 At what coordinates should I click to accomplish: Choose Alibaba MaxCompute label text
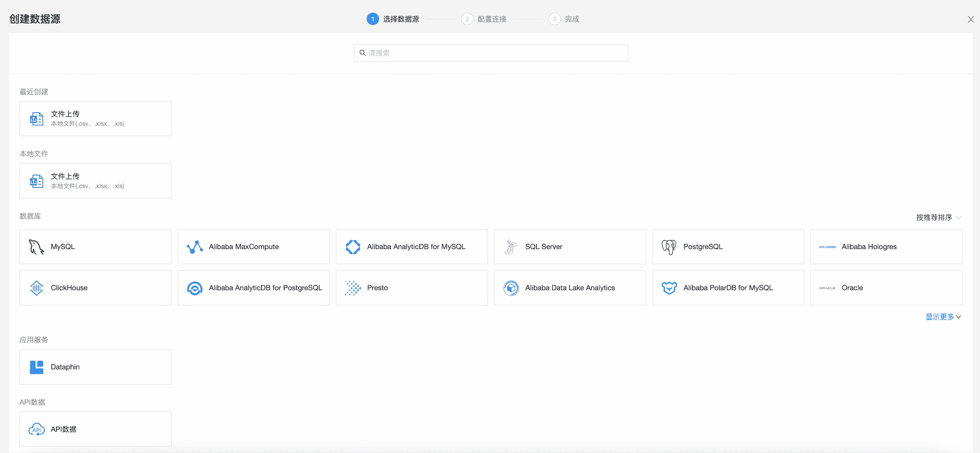pos(244,247)
